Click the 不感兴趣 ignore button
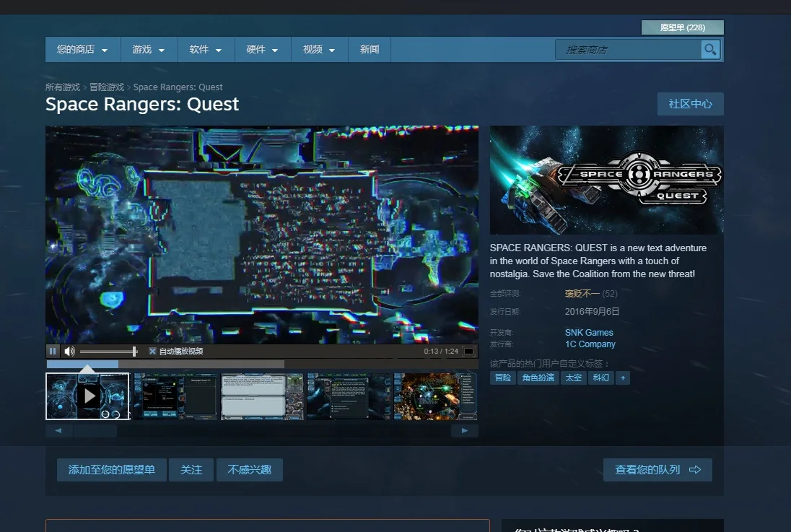791x532 pixels. (249, 470)
